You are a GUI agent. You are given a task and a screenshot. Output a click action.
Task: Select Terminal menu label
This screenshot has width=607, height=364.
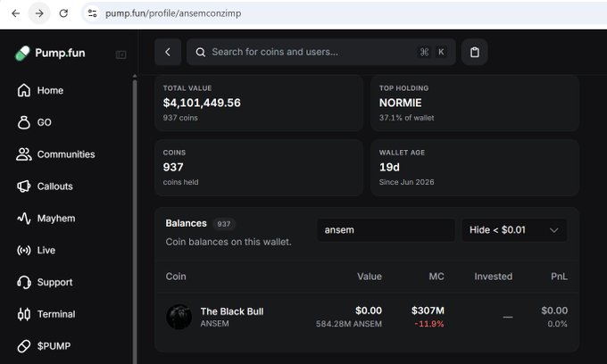point(56,314)
